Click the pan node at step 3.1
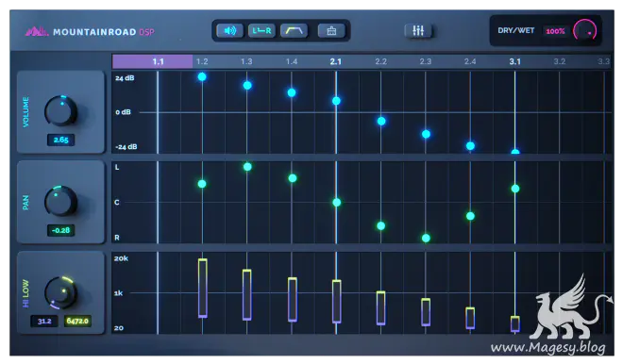Image resolution: width=623 pixels, height=364 pixels. pos(515,189)
